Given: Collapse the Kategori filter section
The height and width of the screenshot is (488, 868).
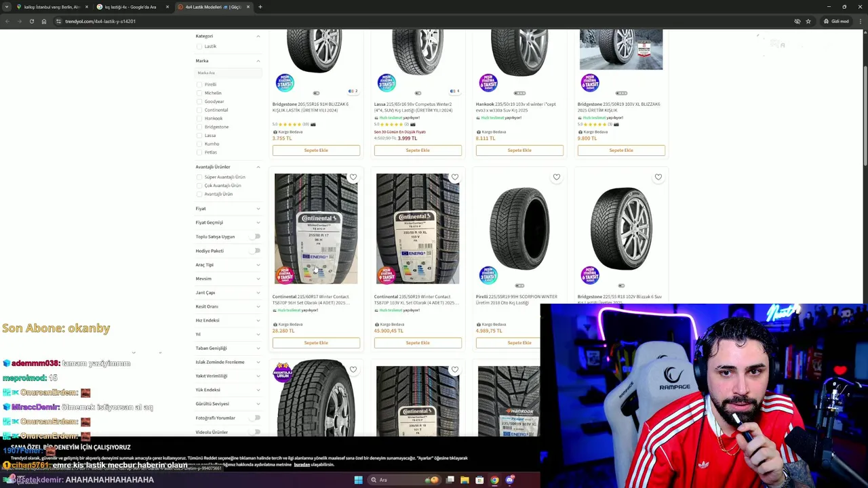Looking at the screenshot, I should pyautogui.click(x=258, y=36).
